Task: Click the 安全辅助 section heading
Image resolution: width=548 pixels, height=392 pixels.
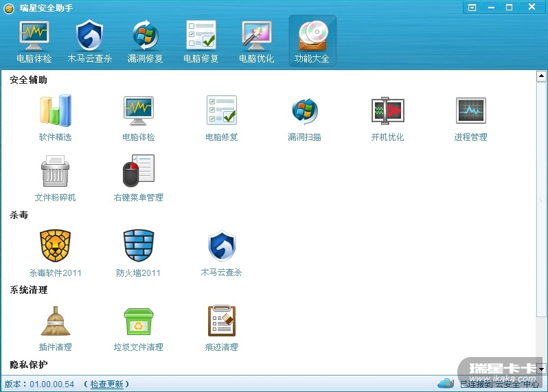Action: 28,80
